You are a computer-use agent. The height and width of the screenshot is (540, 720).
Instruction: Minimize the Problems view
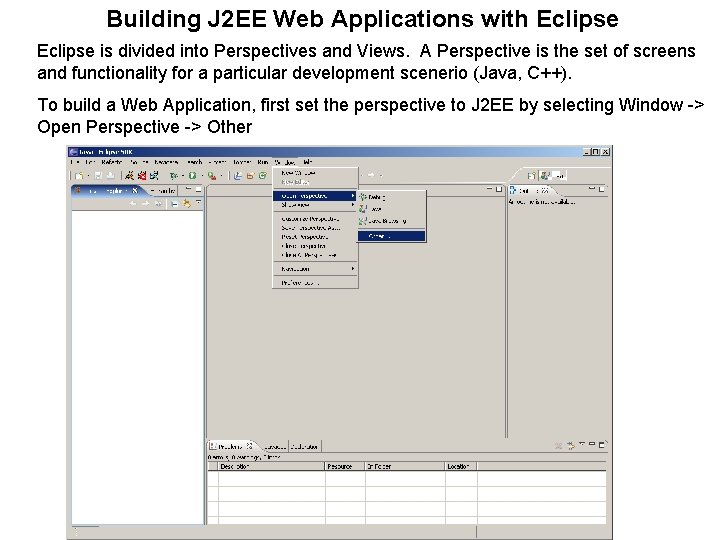tap(592, 444)
